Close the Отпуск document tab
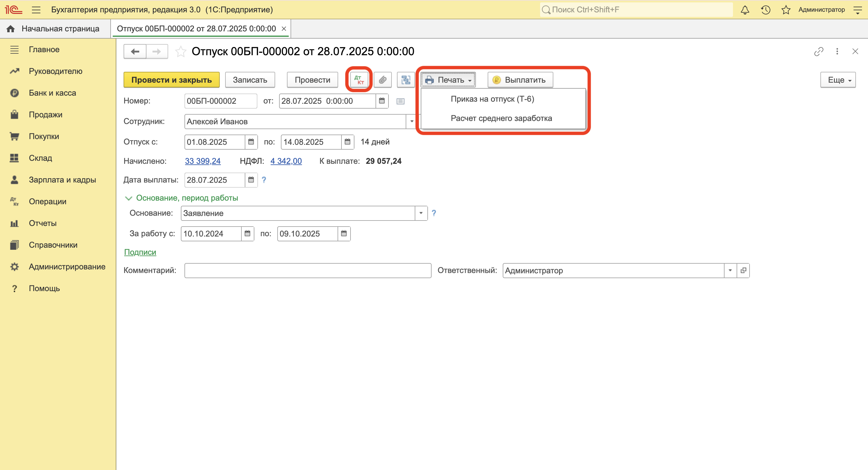The width and height of the screenshot is (868, 470). coord(284,29)
